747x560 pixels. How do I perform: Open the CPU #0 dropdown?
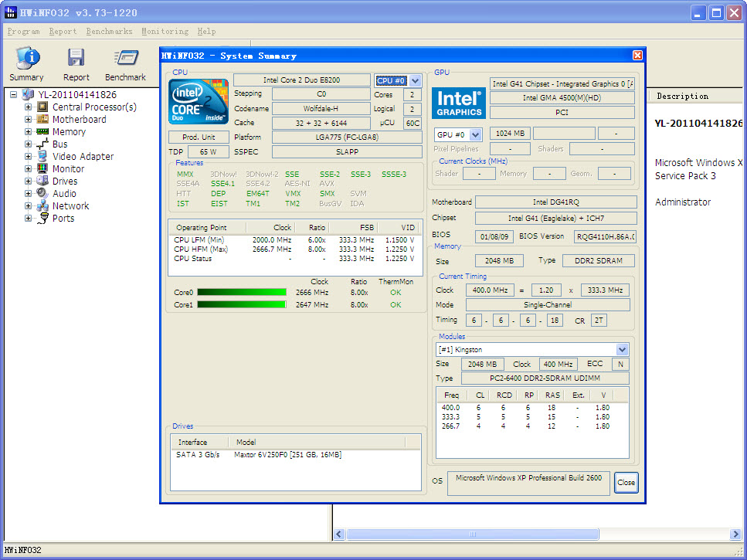point(415,80)
